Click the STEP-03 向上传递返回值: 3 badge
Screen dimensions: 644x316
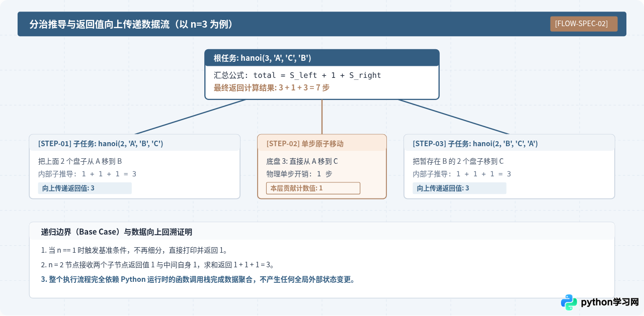click(x=459, y=188)
